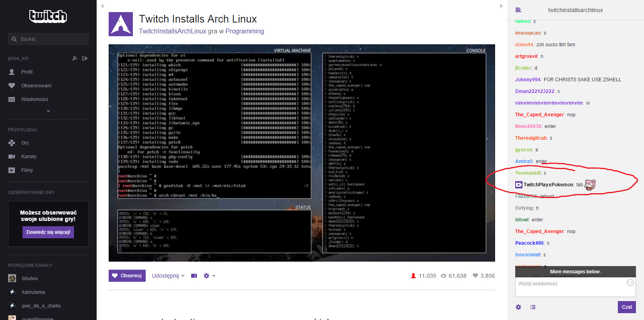Click the Profil person icon
Screen dimensions: 644x320
click(12, 72)
